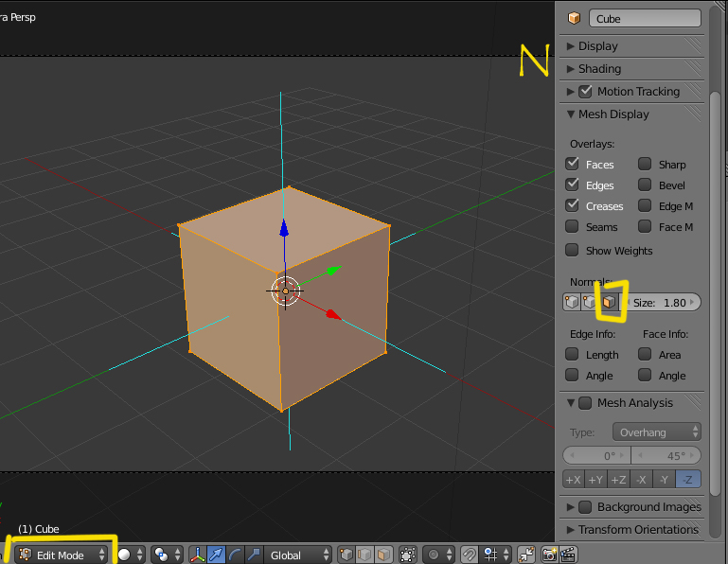The image size is (728, 564).
Task: Click the normals Size value field
Action: pos(663,302)
